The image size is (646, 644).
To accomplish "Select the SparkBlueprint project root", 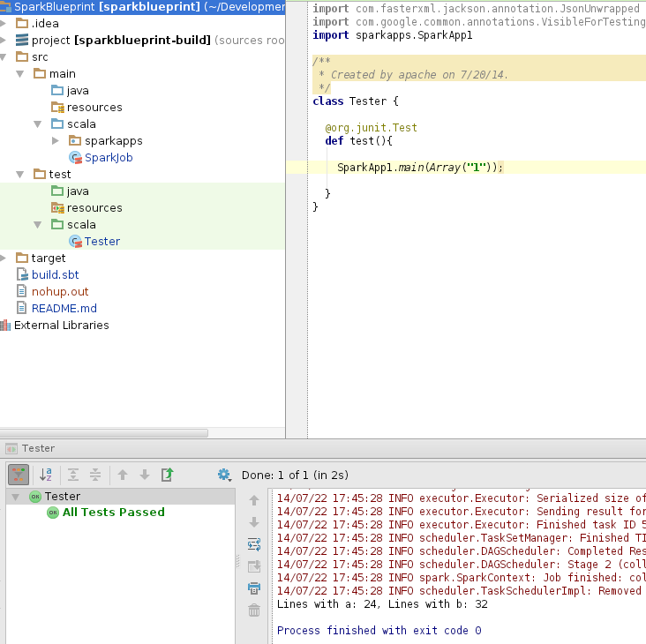I will [x=143, y=7].
